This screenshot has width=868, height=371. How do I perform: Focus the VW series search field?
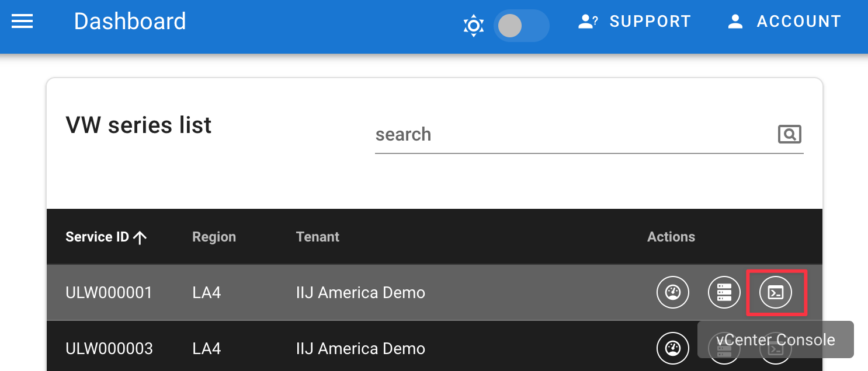tap(572, 135)
